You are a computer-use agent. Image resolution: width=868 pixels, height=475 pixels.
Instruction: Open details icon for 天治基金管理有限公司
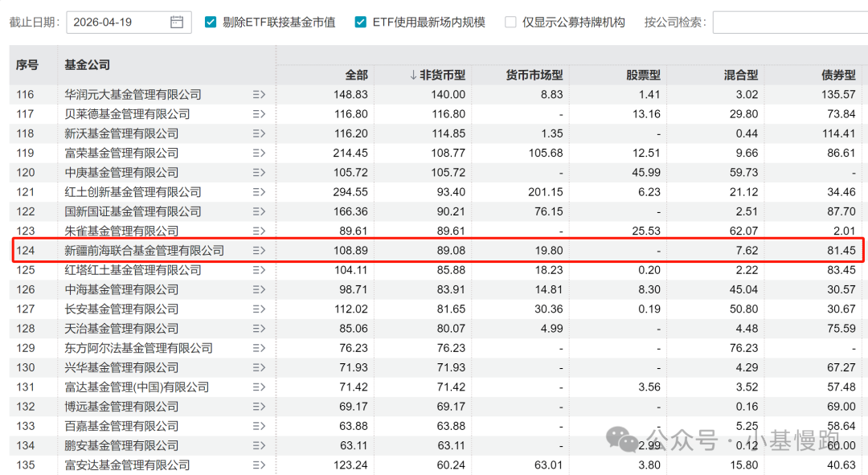point(259,328)
